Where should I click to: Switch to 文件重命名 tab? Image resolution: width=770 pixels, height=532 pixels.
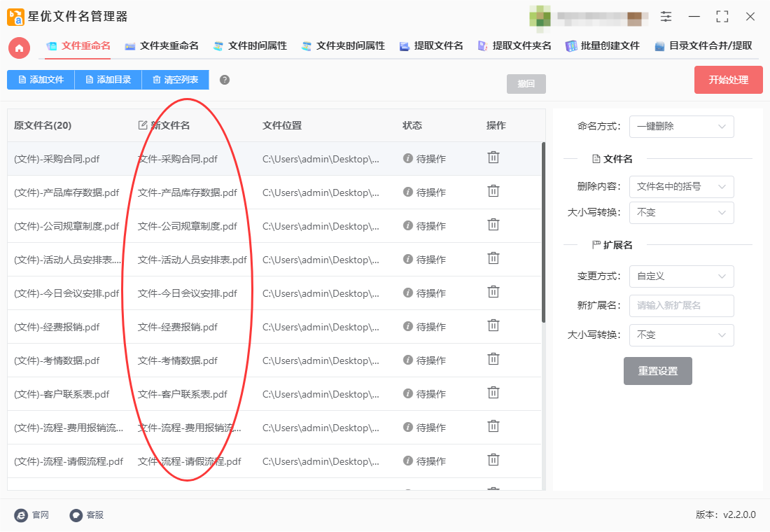pos(78,46)
